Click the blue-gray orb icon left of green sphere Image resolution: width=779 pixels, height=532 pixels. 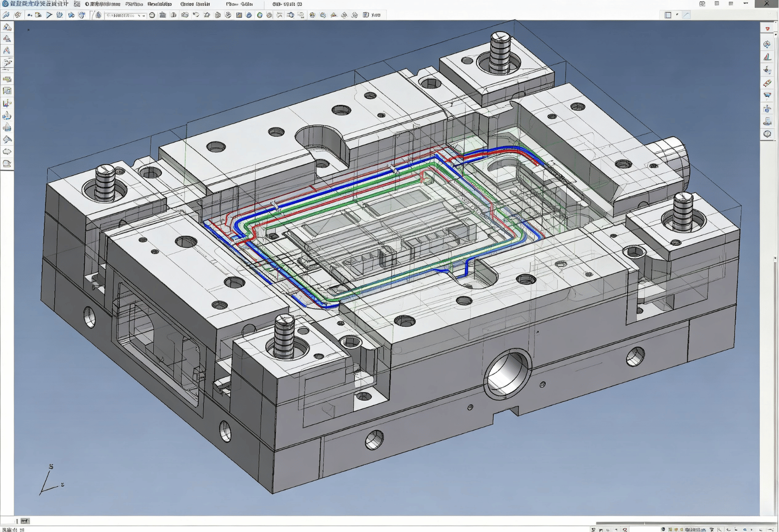pyautogui.click(x=249, y=15)
